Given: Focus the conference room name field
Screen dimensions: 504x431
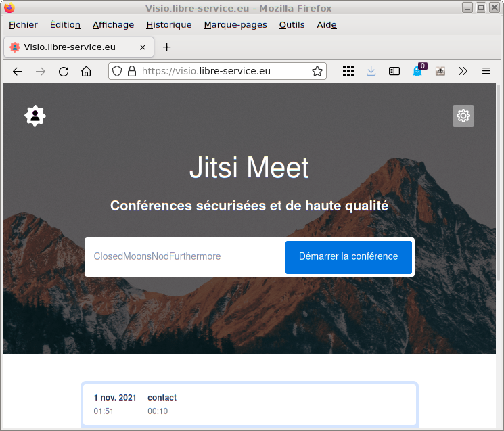Looking at the screenshot, I should (185, 257).
